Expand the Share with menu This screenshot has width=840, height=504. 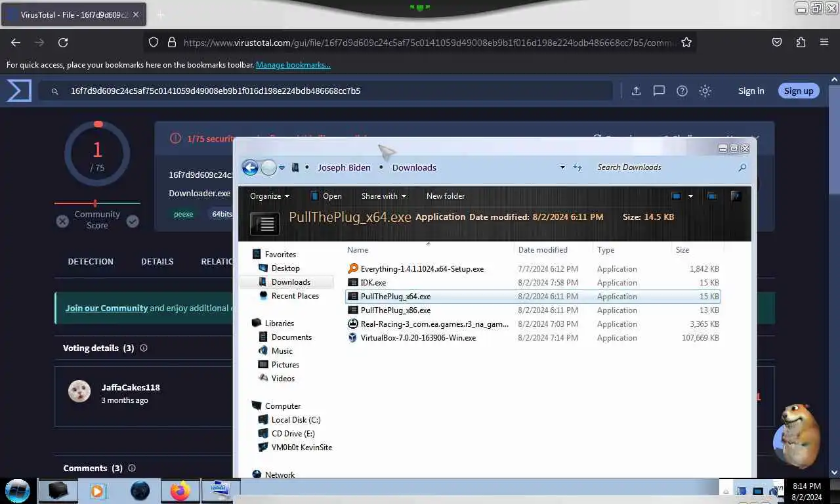pos(383,196)
